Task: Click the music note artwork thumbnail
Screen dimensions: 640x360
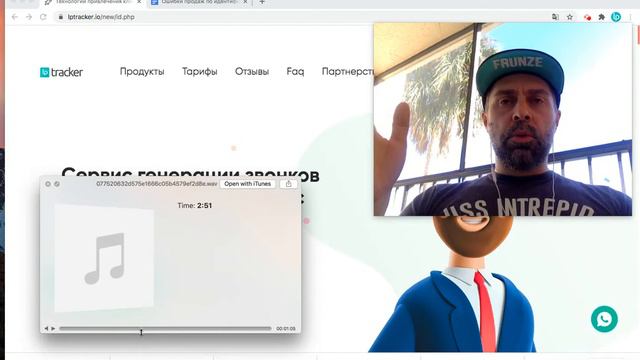Action: point(104,258)
